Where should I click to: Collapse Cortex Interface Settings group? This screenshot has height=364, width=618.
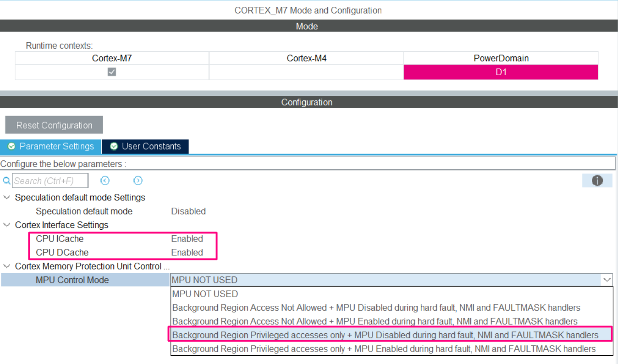(6, 225)
